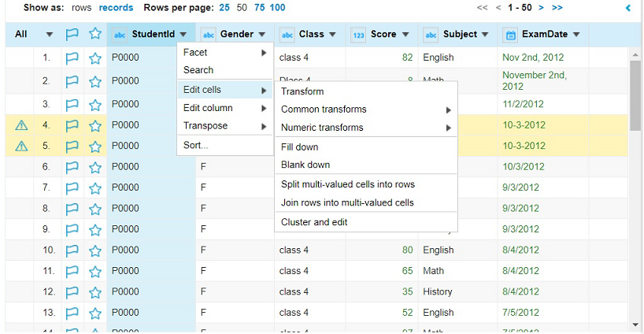644x334 pixels.
Task: Open the All column dropdown arrow
Action: pyautogui.click(x=50, y=35)
